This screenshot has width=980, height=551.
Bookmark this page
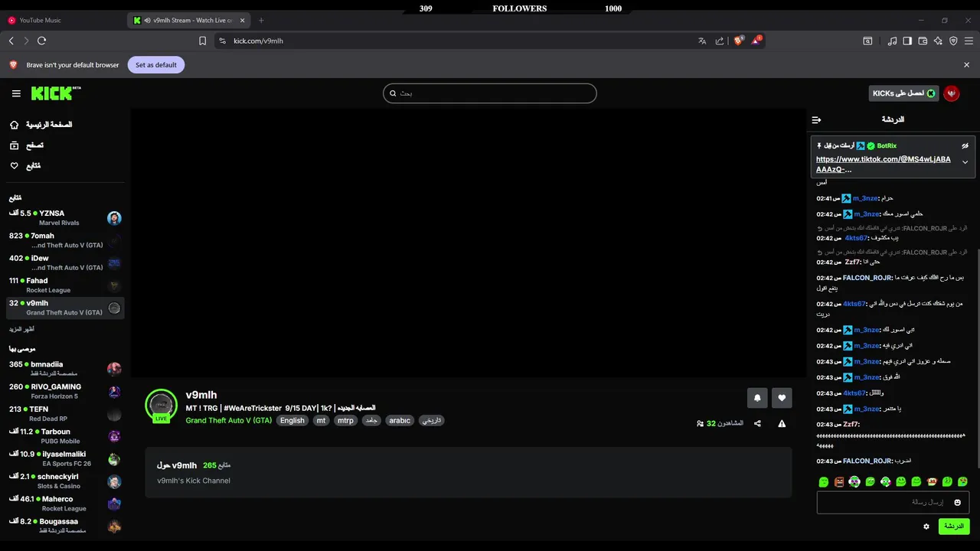(202, 41)
